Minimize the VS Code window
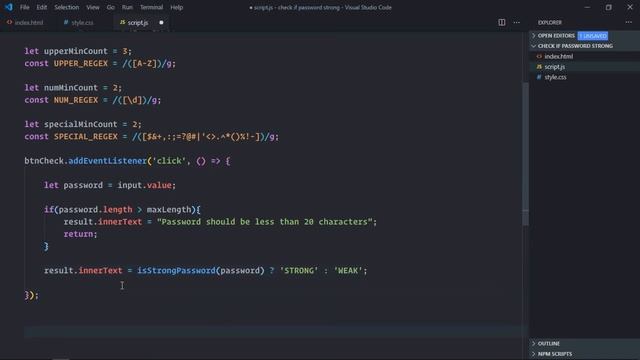Screen dimensions: 640x360 pyautogui.click(x=587, y=7)
